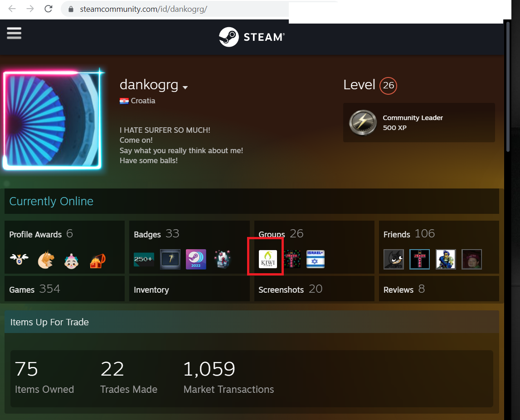Open the Games 354 link
This screenshot has width=520, height=420.
(34, 289)
